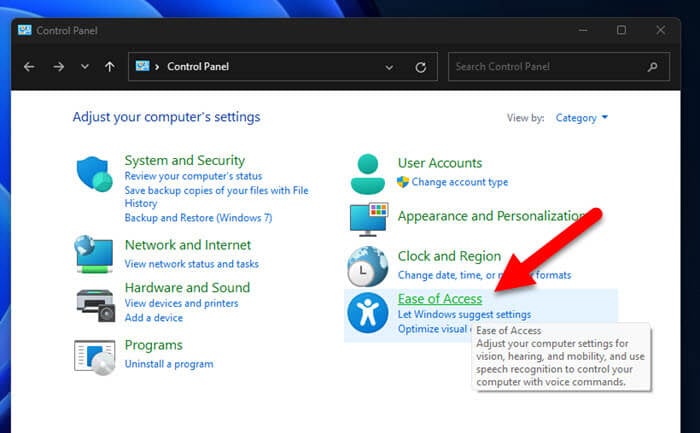The image size is (700, 433).
Task: Select Let Windows suggest settings
Action: 464,314
